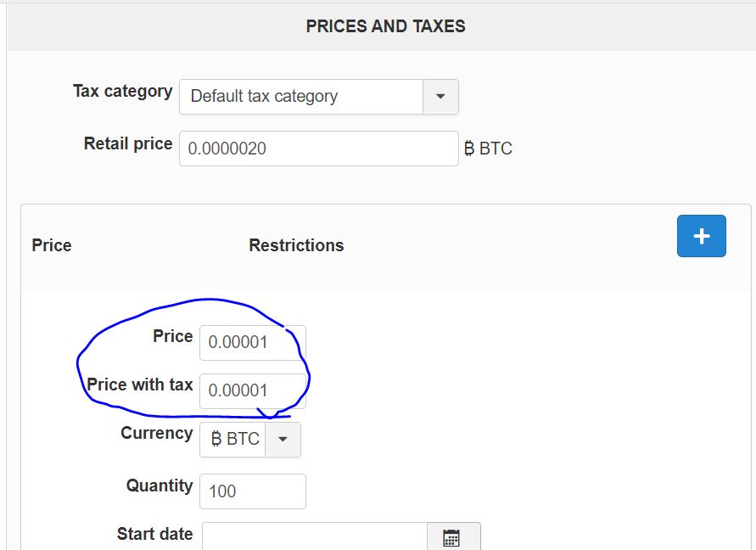
Task: Click the Quantity field showing 100
Action: coord(253,491)
